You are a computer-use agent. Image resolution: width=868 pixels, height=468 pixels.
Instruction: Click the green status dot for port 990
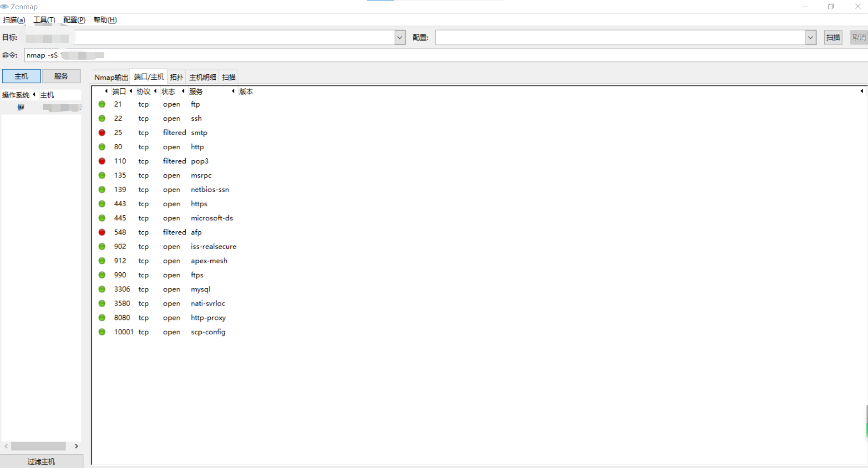tap(102, 275)
